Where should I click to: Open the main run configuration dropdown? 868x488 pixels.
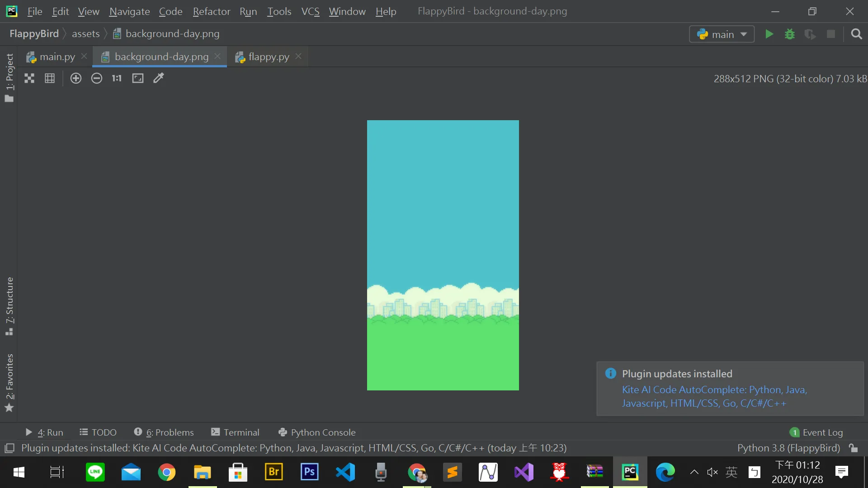pyautogui.click(x=722, y=34)
